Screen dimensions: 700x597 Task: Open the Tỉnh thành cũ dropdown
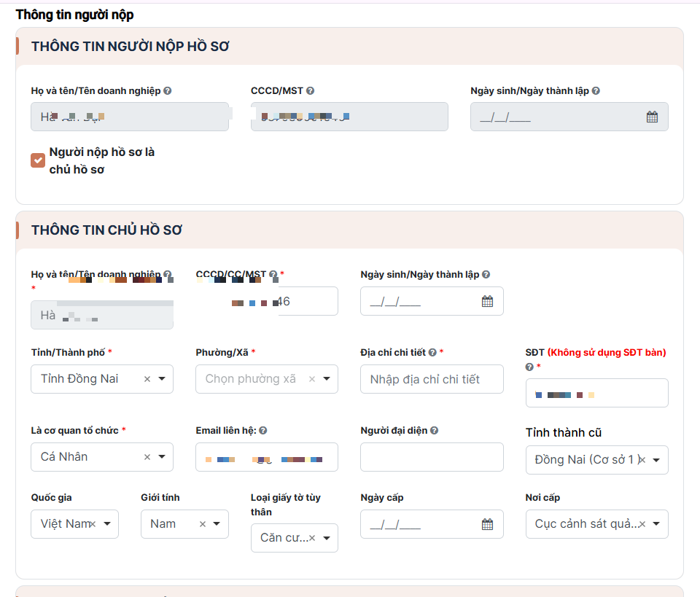click(656, 460)
